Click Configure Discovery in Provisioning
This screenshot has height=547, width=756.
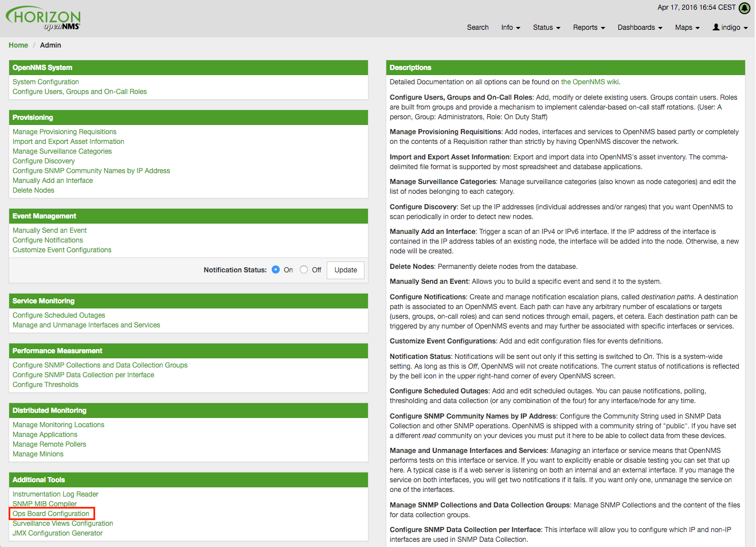pyautogui.click(x=43, y=161)
